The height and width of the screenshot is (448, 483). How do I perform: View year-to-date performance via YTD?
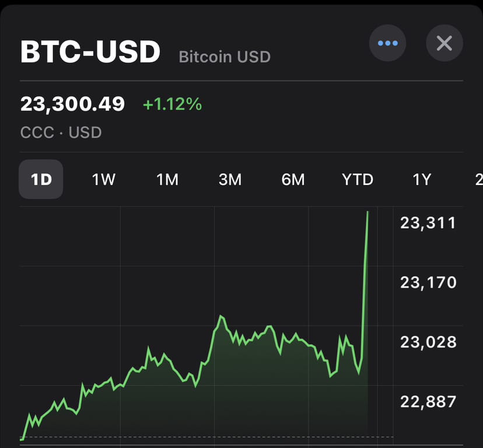pyautogui.click(x=357, y=180)
